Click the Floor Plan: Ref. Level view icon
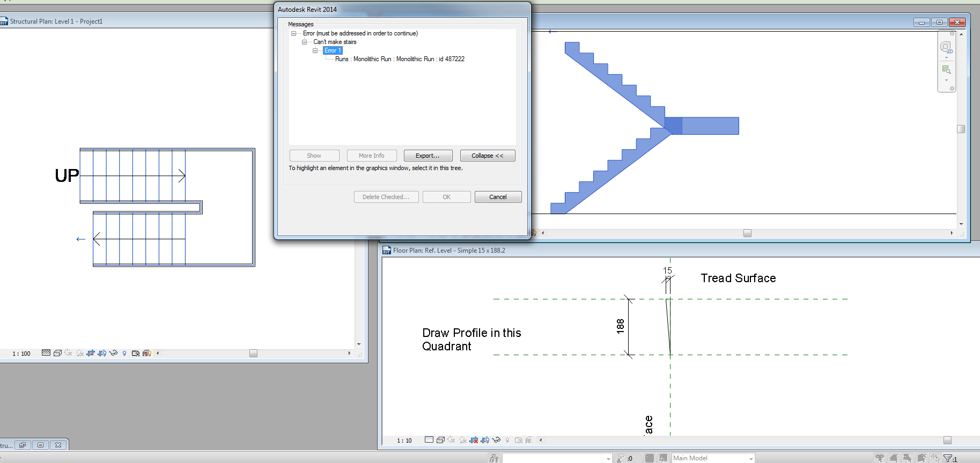980x463 pixels. pos(387,250)
